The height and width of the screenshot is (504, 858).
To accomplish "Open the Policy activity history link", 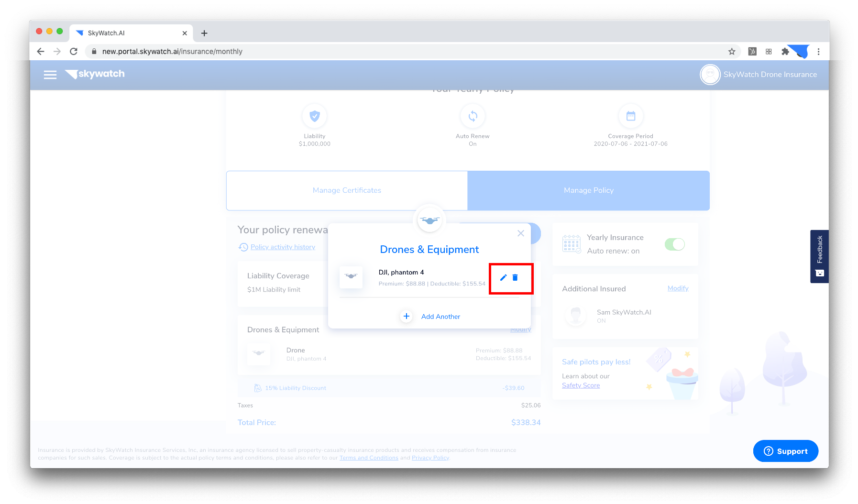I will [283, 247].
